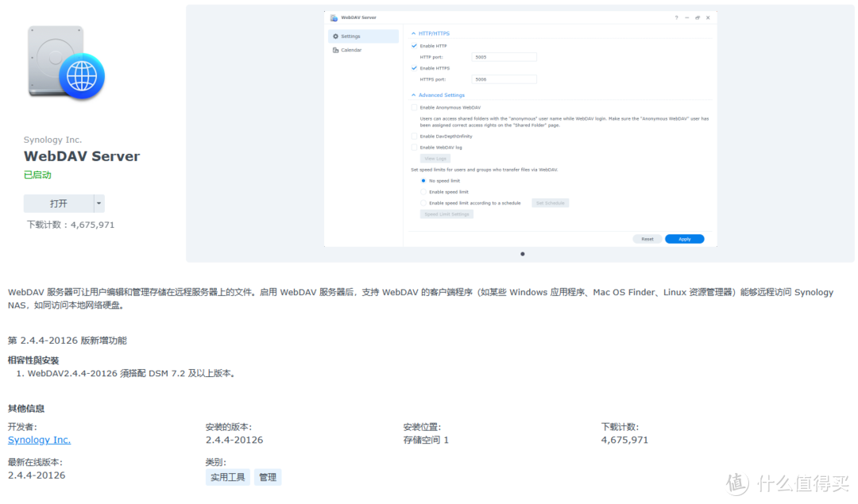
Task: Minimize the WebDAV Server preview window
Action: (x=686, y=17)
